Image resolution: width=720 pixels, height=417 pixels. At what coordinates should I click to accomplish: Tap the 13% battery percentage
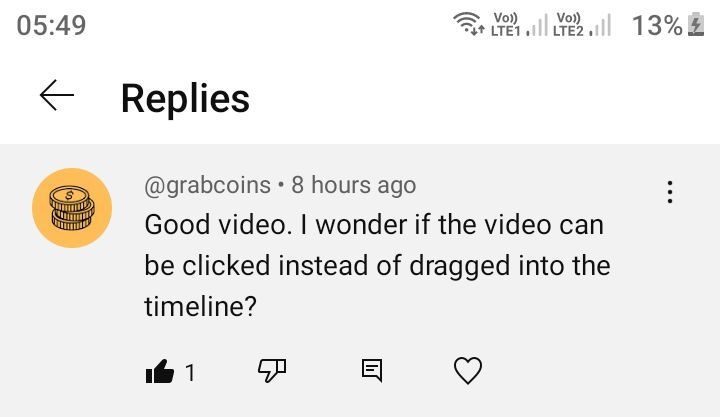coord(656,26)
